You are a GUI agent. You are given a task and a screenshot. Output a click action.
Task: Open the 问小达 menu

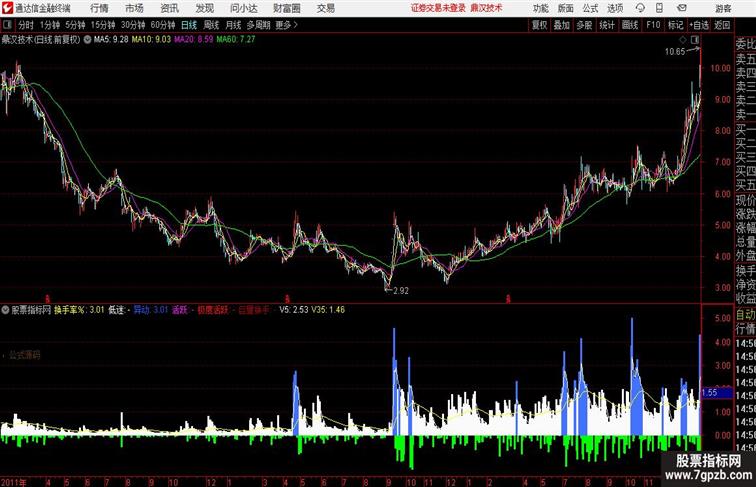point(244,8)
